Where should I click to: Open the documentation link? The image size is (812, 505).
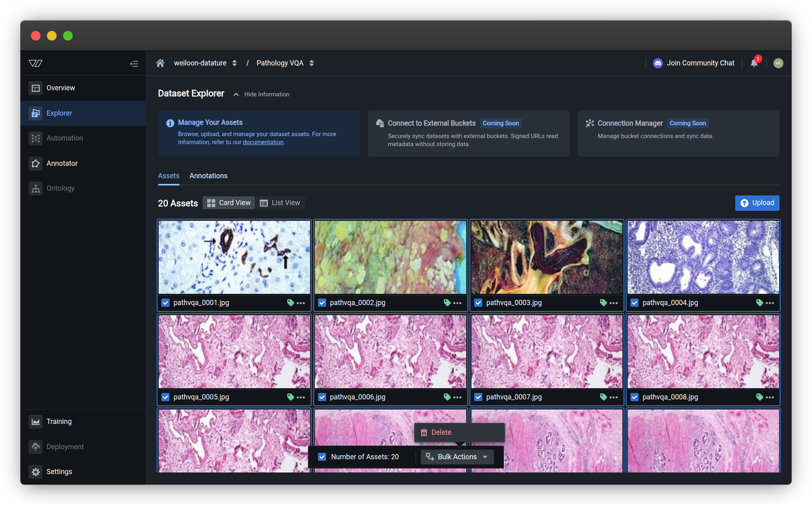coord(263,142)
